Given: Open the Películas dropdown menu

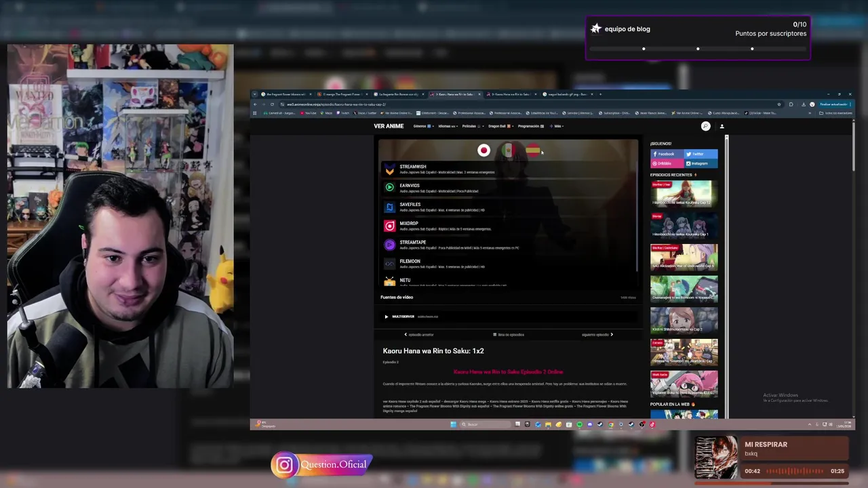Looking at the screenshot, I should tap(473, 126).
